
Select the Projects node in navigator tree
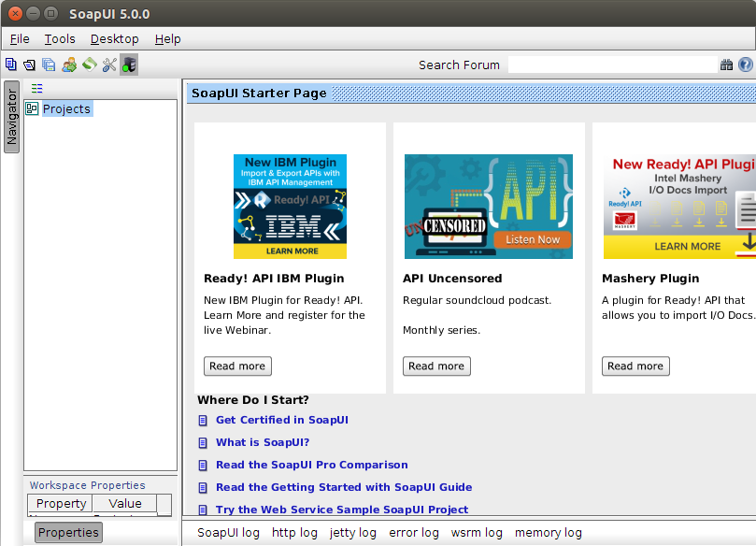click(x=66, y=109)
